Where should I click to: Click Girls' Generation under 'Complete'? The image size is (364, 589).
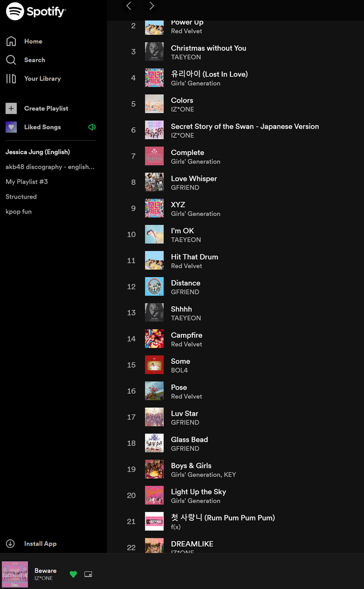tap(196, 161)
